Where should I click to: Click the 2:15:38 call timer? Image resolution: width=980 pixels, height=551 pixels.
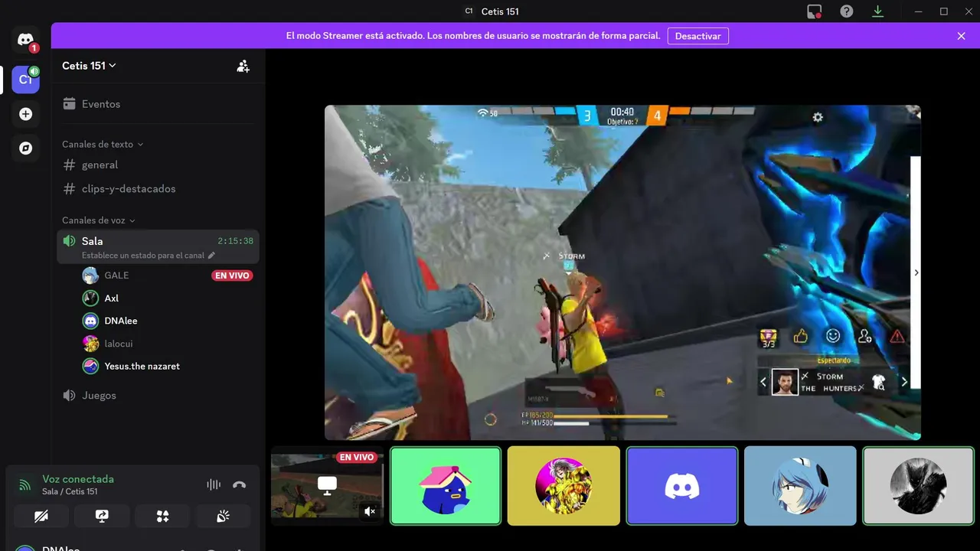pos(235,241)
